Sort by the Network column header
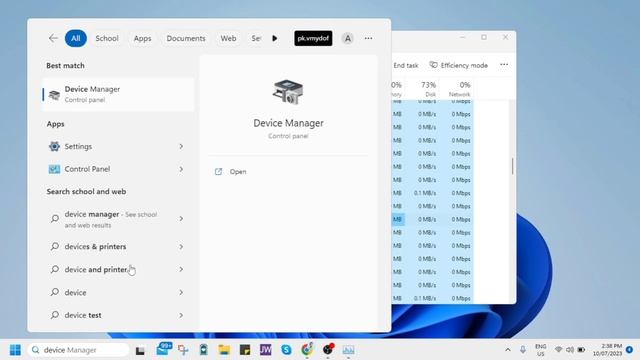This screenshot has width=640, height=360. pos(460,89)
